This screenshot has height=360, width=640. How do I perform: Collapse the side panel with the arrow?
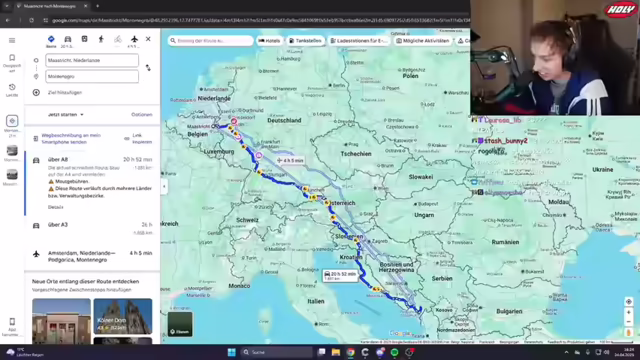pyautogui.click(x=164, y=187)
